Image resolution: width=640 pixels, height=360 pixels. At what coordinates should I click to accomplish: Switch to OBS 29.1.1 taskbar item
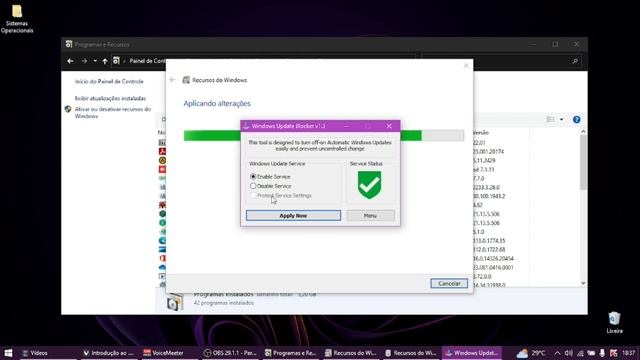coord(230,353)
